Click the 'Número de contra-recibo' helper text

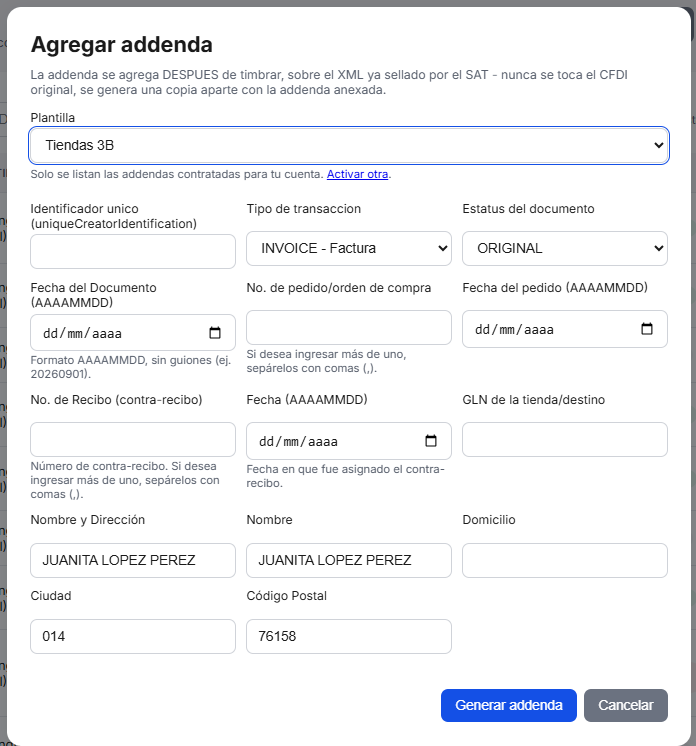coord(125,480)
